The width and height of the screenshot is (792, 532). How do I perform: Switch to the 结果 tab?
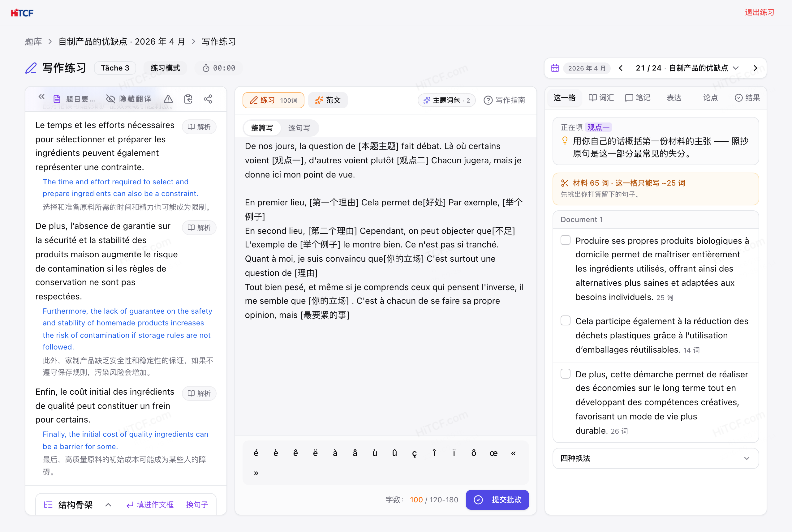(747, 98)
